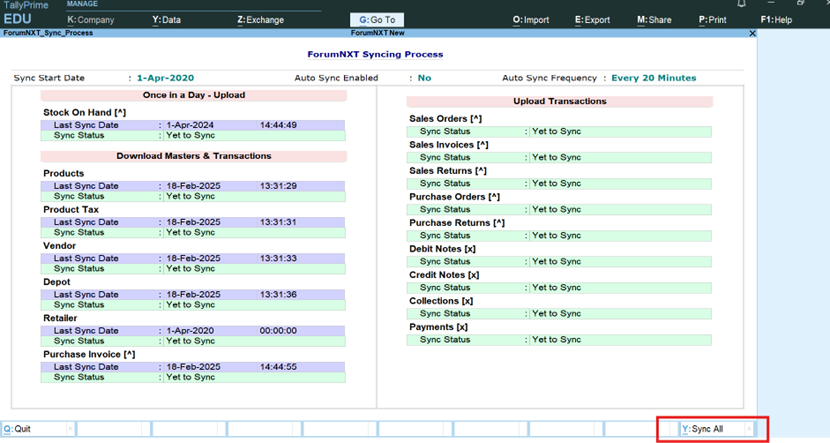830x443 pixels.
Task: Select the Sales Returns heading
Action: (x=447, y=170)
